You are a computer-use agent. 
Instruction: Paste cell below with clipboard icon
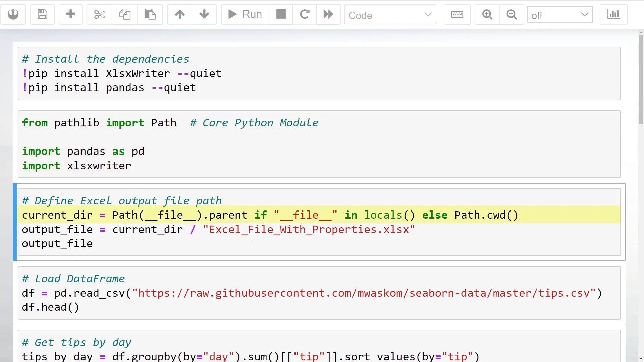click(150, 14)
